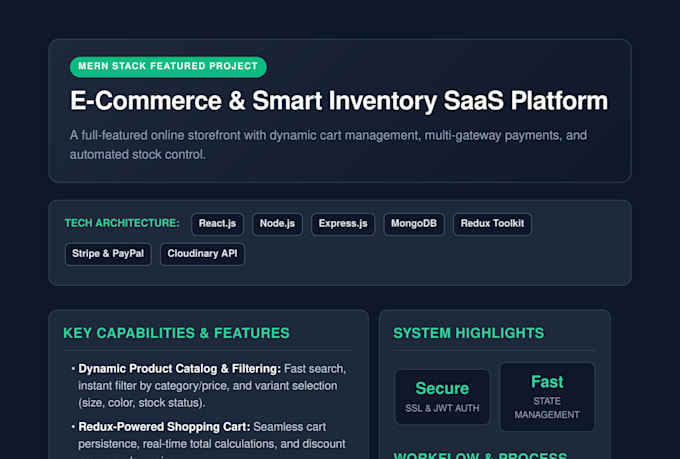
Task: Choose the Express.js tag
Action: tap(343, 224)
